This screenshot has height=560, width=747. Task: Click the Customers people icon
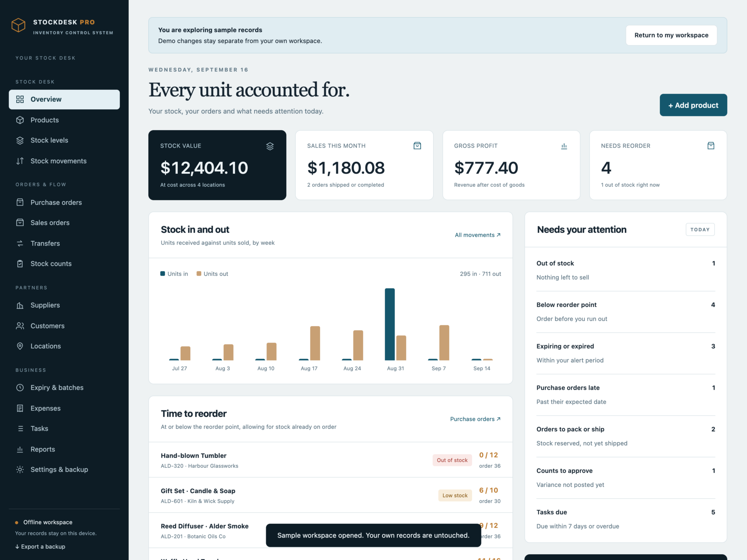[x=20, y=326]
